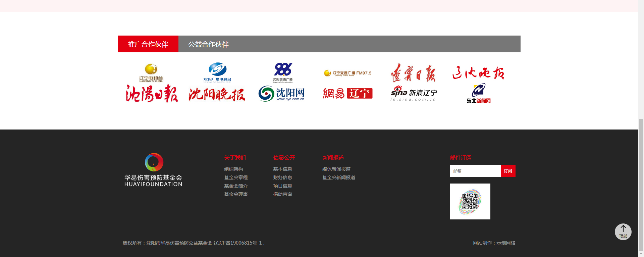Open the 基金会新闻报道 link
Viewport: 644px width, 257px height.
[339, 177]
